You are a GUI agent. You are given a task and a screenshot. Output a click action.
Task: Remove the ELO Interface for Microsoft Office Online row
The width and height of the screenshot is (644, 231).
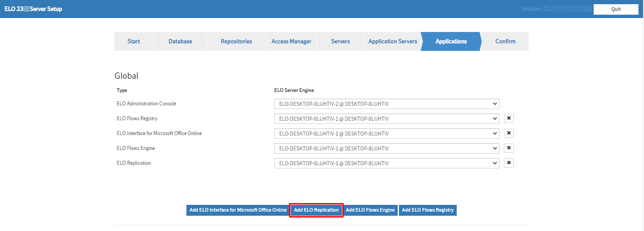click(509, 133)
